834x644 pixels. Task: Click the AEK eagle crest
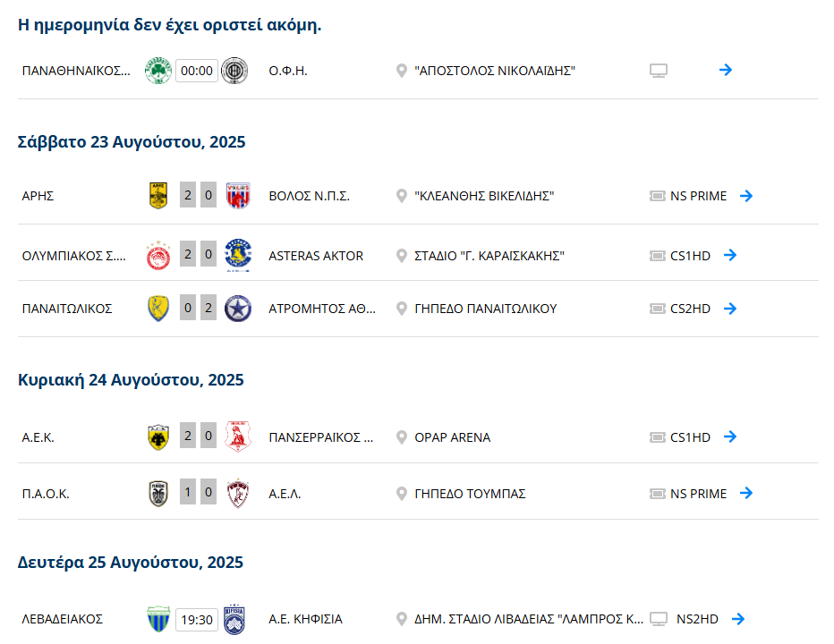tap(158, 437)
